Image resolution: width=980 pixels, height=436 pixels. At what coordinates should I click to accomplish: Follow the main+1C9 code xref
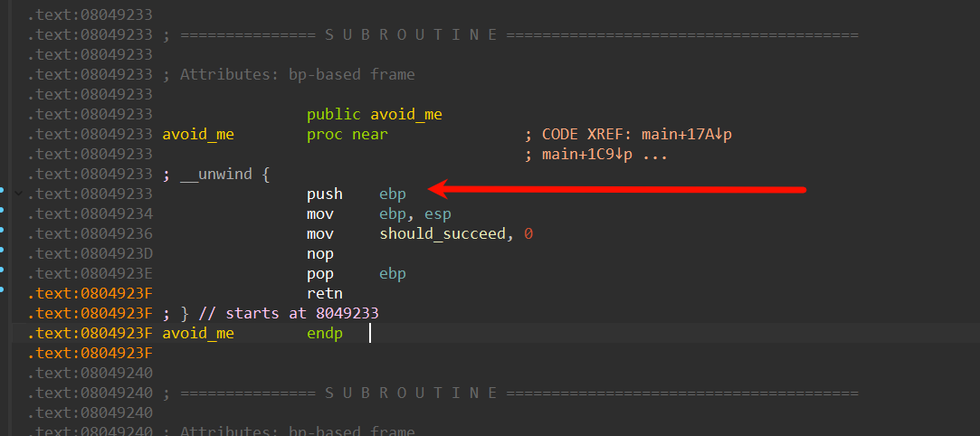(x=587, y=155)
